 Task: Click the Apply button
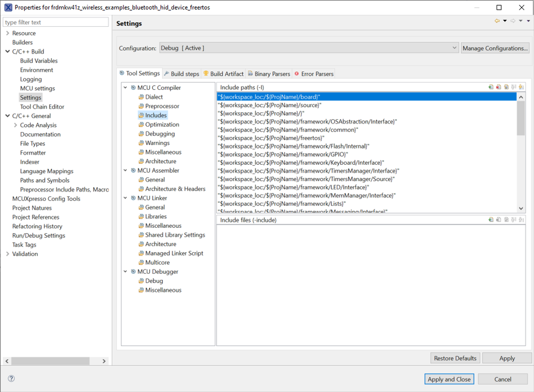507,358
